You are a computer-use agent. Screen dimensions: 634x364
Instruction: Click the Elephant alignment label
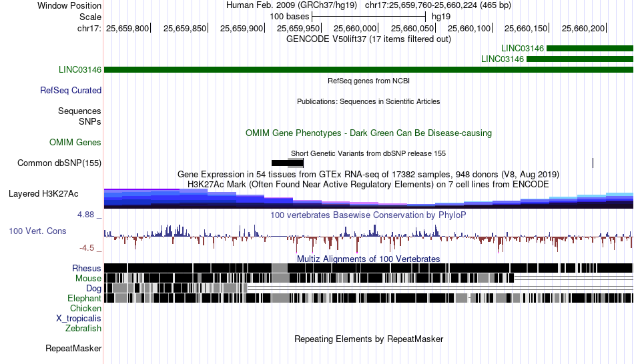click(84, 299)
